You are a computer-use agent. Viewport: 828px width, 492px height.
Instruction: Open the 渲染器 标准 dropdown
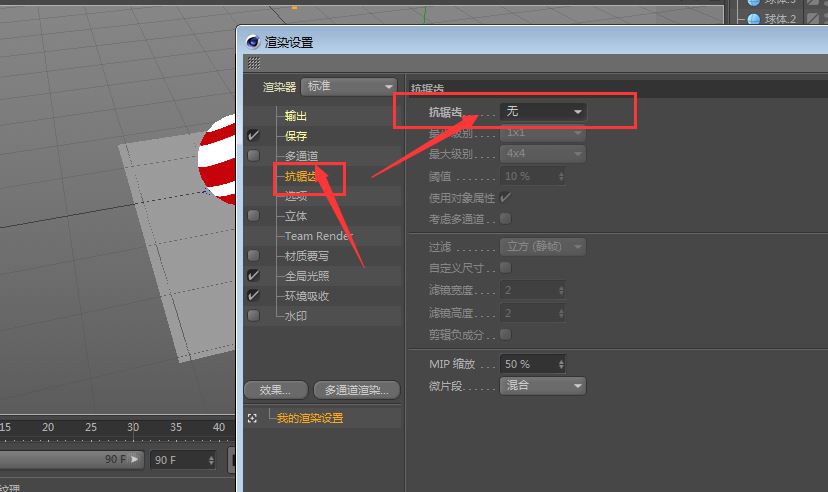click(x=349, y=86)
